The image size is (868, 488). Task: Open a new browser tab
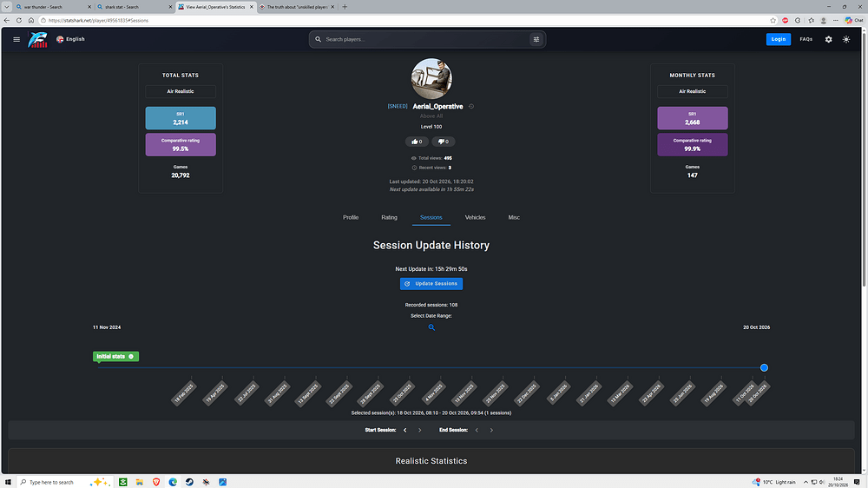pyautogui.click(x=345, y=7)
